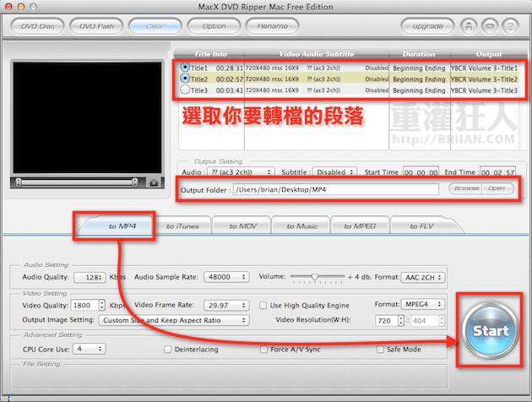
Task: Click the Video Quality stepper arrows
Action: 102,305
